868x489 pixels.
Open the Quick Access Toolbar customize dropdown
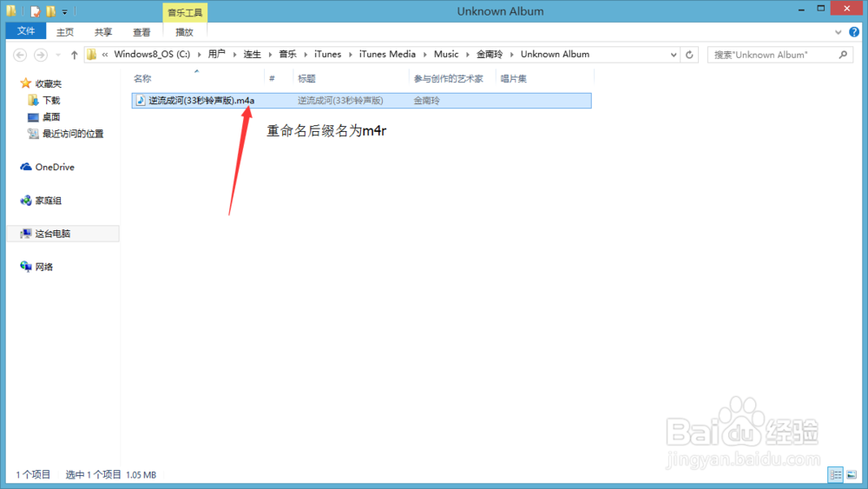click(x=65, y=11)
